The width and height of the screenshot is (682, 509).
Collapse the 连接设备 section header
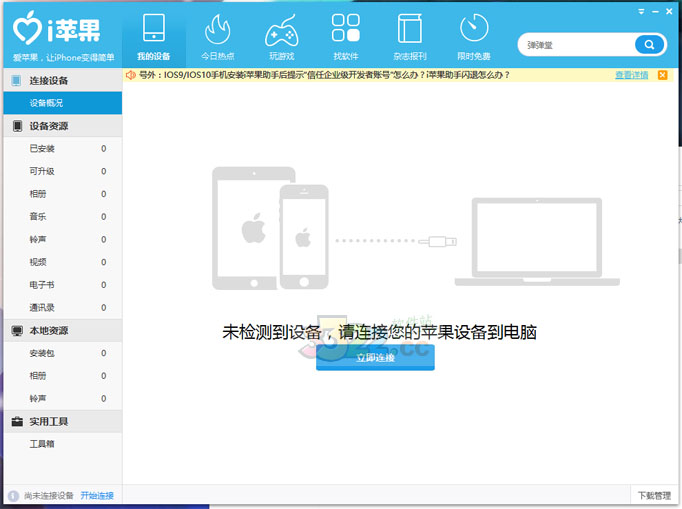point(63,80)
